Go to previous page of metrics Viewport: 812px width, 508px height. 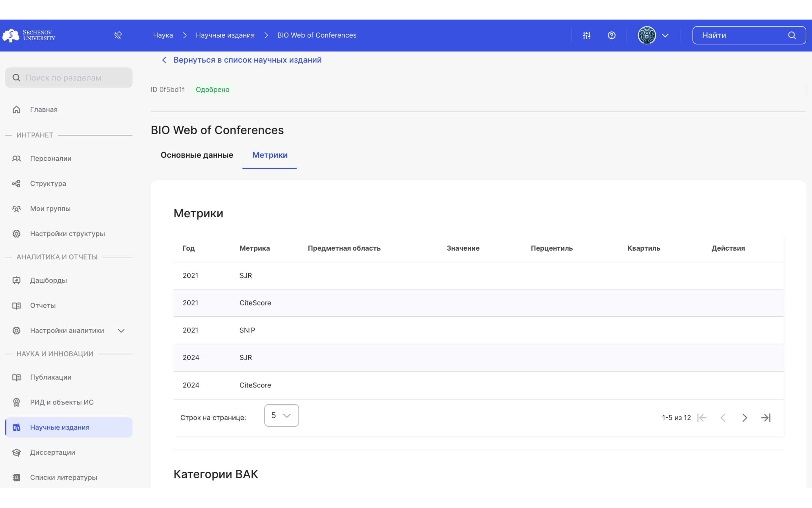point(723,418)
